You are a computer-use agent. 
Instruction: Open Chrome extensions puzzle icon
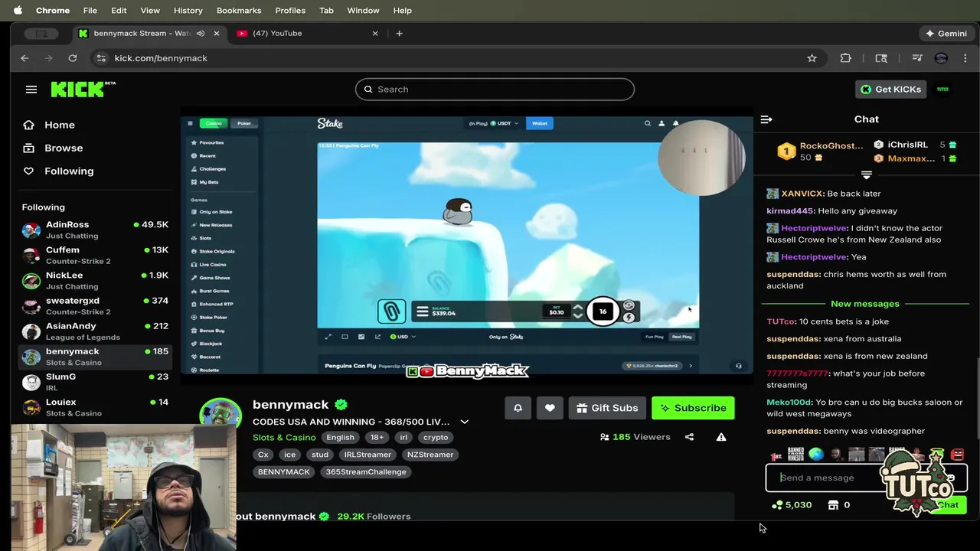pos(845,58)
